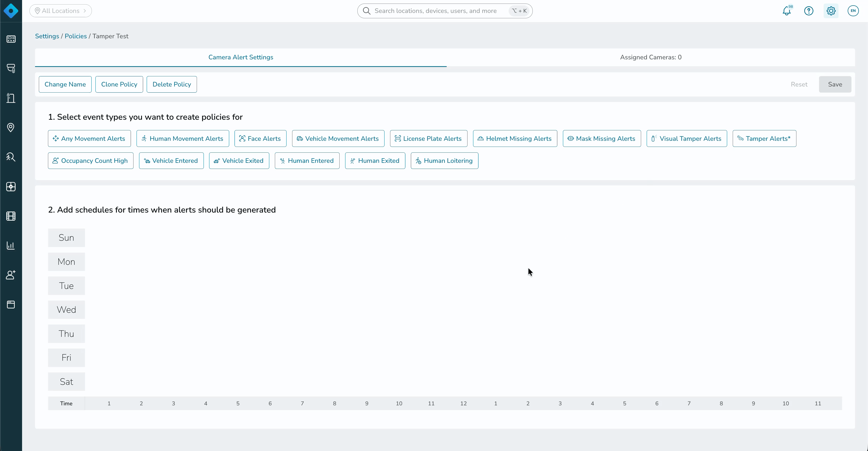The height and width of the screenshot is (451, 868).
Task: Click the Clone Policy button
Action: (119, 84)
